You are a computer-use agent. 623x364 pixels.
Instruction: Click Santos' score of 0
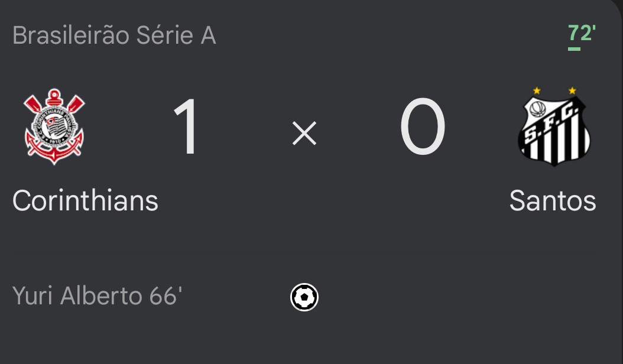pyautogui.click(x=423, y=127)
